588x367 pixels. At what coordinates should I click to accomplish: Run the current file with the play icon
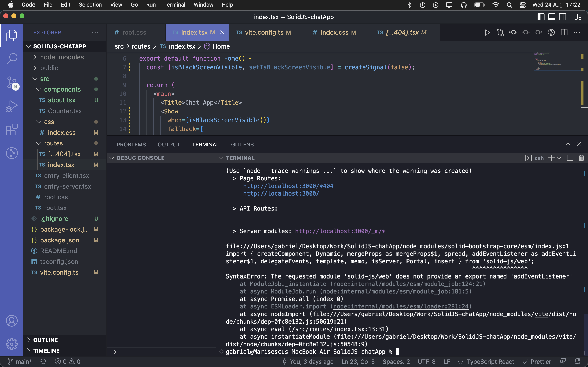487,32
